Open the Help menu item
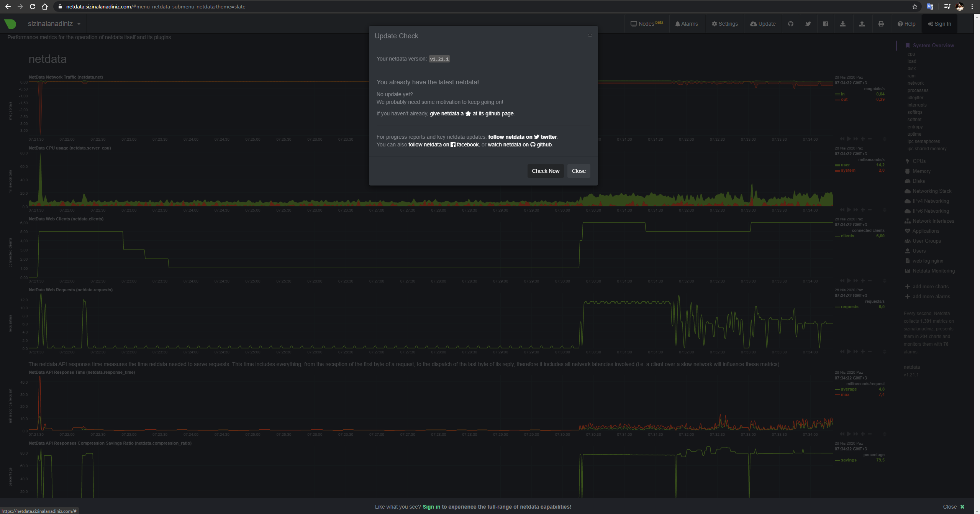980x514 pixels. pyautogui.click(x=906, y=24)
